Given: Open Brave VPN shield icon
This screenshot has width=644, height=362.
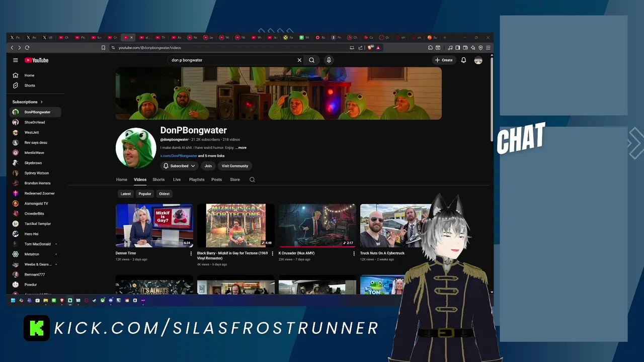Looking at the screenshot, I should coord(480,48).
